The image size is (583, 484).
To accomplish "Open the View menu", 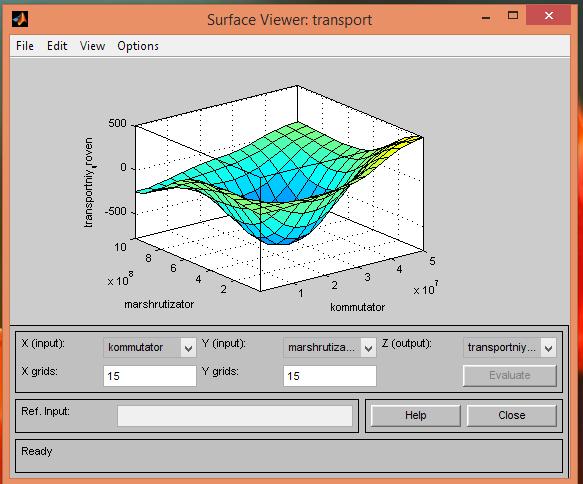I will pos(93,46).
